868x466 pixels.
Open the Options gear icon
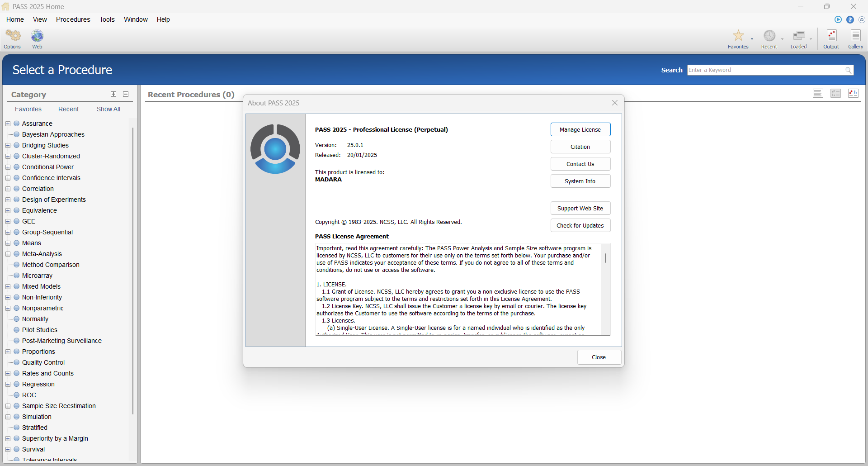tap(13, 36)
